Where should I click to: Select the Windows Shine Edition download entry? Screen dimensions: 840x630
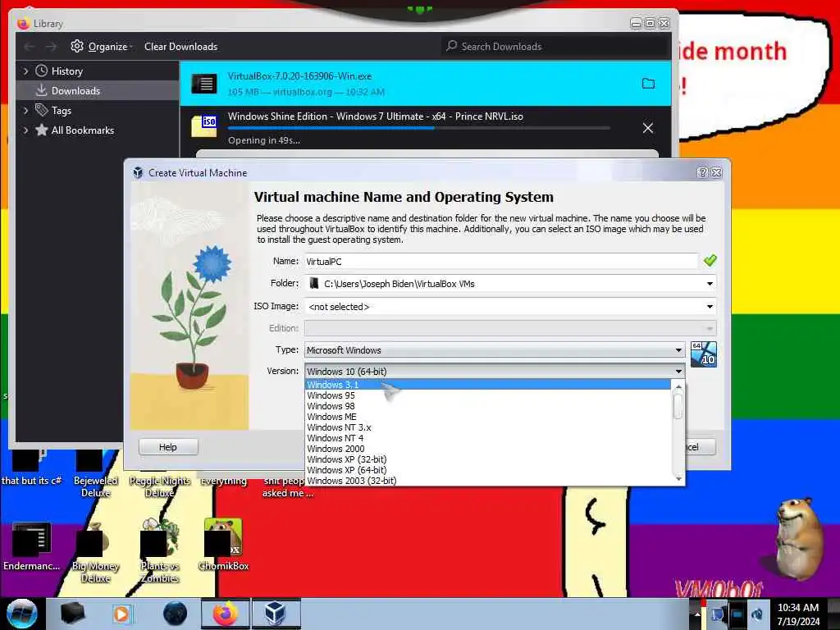coord(426,128)
